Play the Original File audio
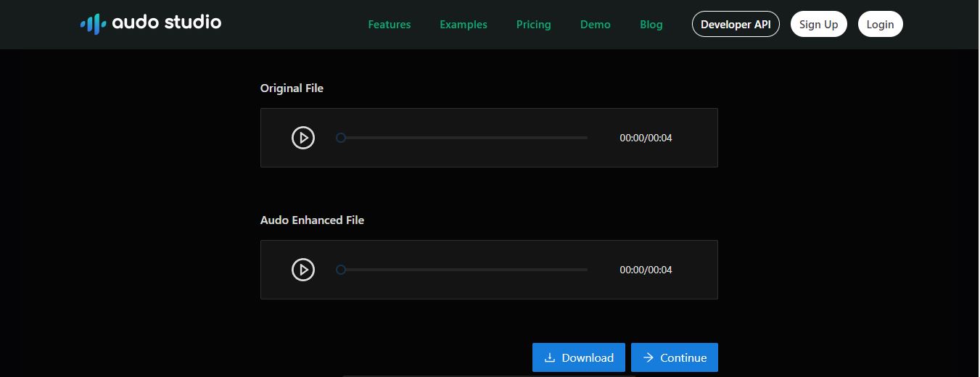The height and width of the screenshot is (377, 980). [x=303, y=138]
